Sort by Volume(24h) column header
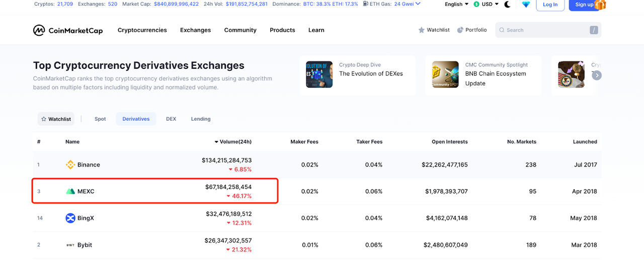 233,142
